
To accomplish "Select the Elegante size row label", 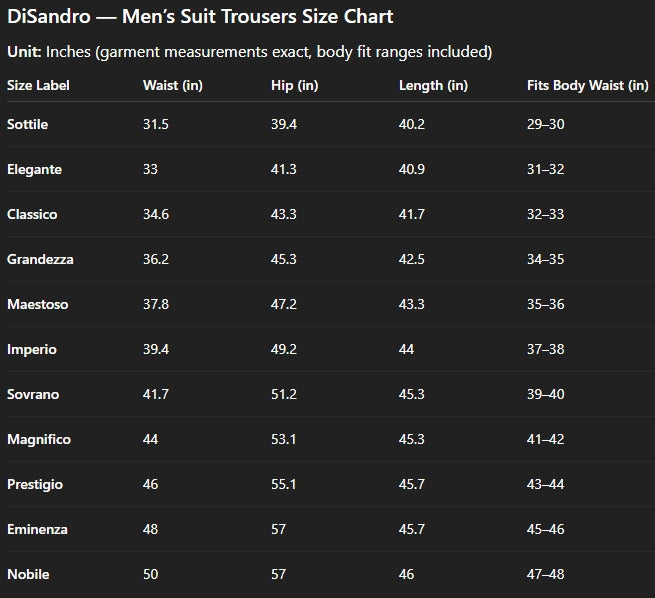I will pos(34,170).
